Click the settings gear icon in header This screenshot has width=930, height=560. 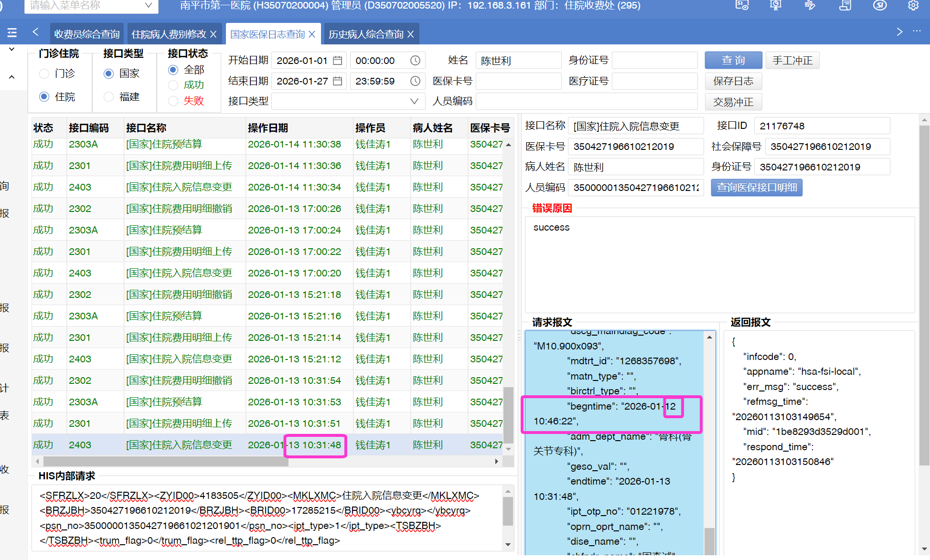[913, 5]
